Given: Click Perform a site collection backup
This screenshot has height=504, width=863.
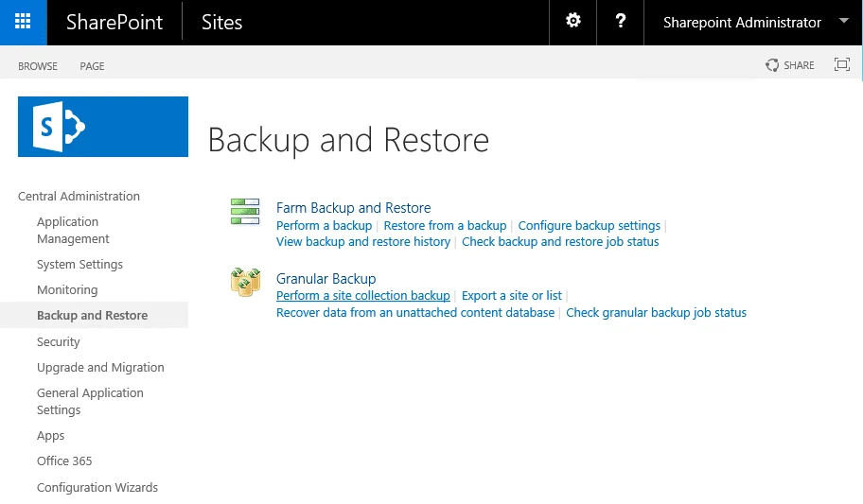Looking at the screenshot, I should 363,295.
